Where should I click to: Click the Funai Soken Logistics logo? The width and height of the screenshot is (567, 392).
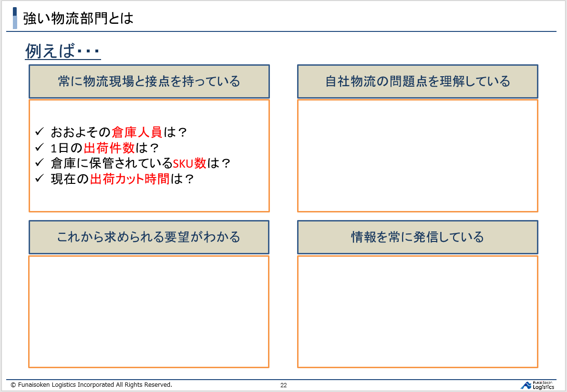537,385
